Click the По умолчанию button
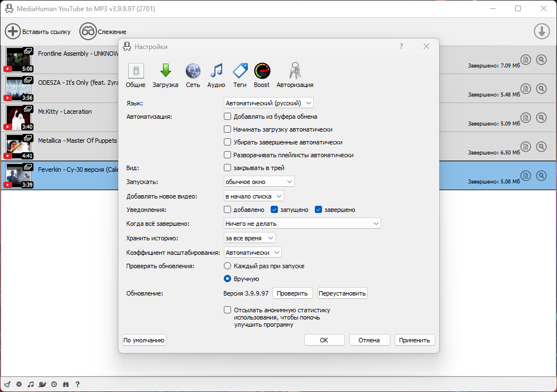This screenshot has width=557, height=392. 144,340
